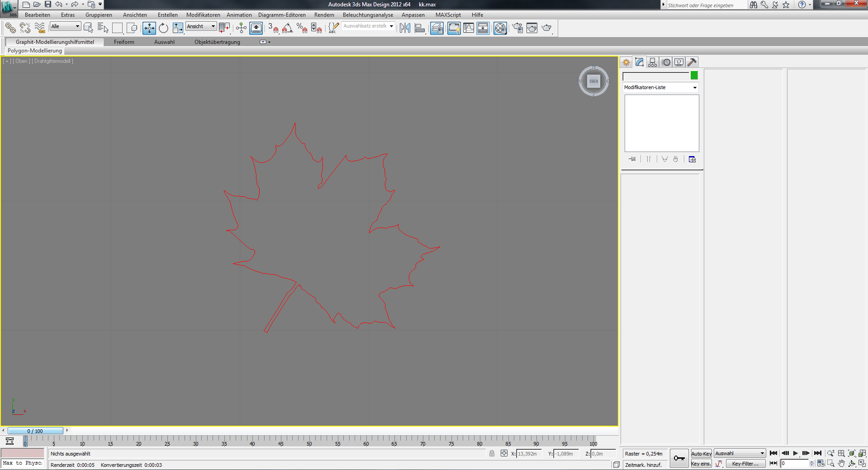868x470 pixels.
Task: Open the Rendered Frame Window icon
Action: pyautogui.click(x=532, y=28)
